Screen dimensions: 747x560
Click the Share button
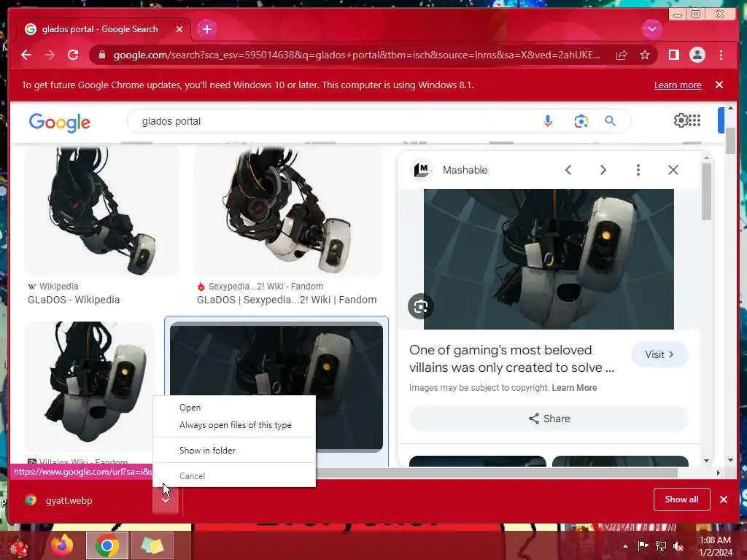coord(549,419)
